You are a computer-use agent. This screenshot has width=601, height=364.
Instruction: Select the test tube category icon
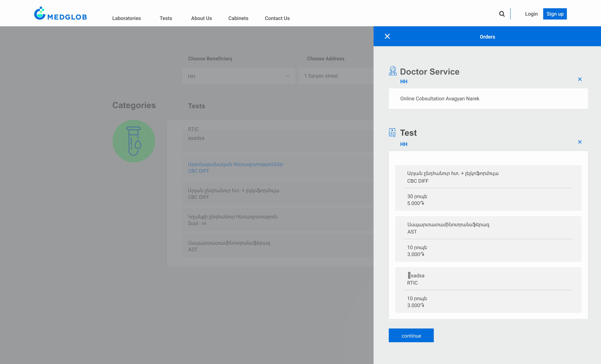[134, 141]
